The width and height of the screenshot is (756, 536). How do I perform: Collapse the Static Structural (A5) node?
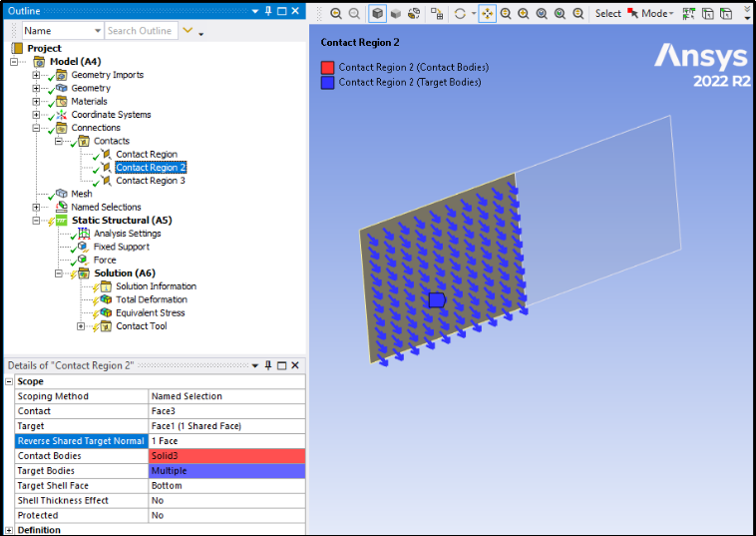point(36,221)
